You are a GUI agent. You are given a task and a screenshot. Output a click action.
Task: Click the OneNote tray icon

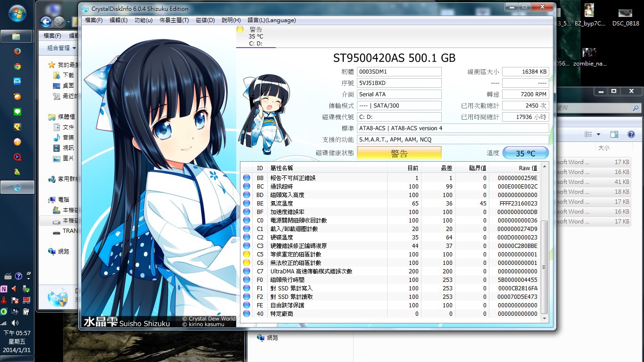4,288
